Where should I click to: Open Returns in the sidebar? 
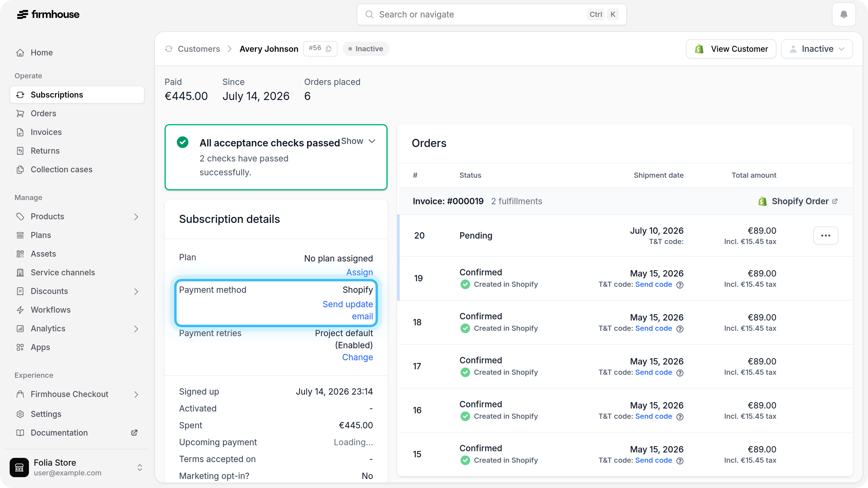[77, 151]
